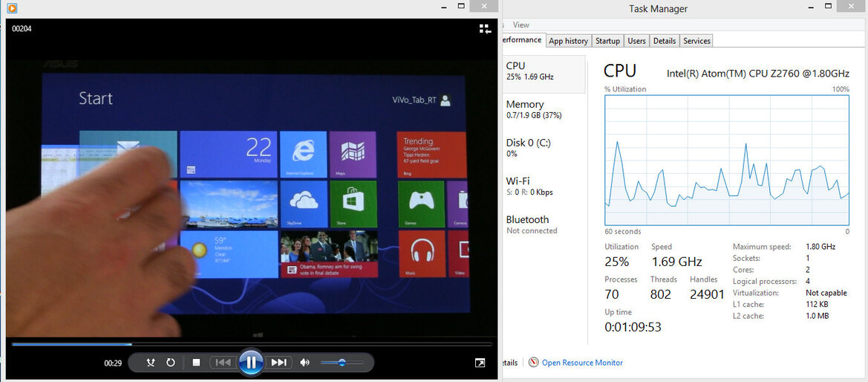Click the Intel Atom CPU model name
The image size is (868, 382).
click(758, 73)
